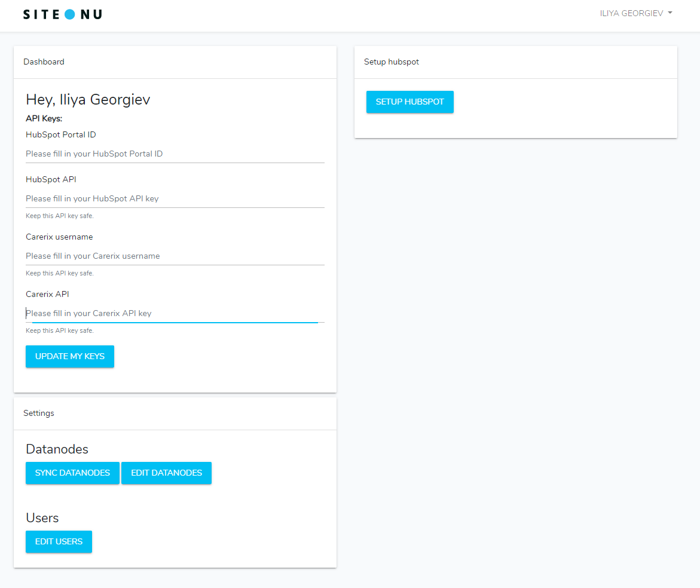700x588 pixels.
Task: Focus the Carerix API key field
Action: (x=175, y=313)
